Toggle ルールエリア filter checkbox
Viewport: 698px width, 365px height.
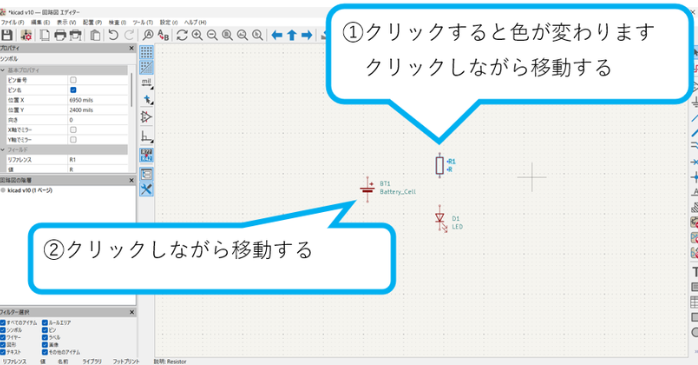[45, 323]
